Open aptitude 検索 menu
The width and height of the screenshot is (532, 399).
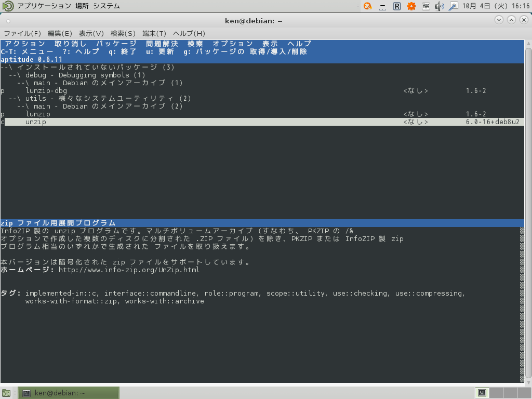[x=195, y=44]
